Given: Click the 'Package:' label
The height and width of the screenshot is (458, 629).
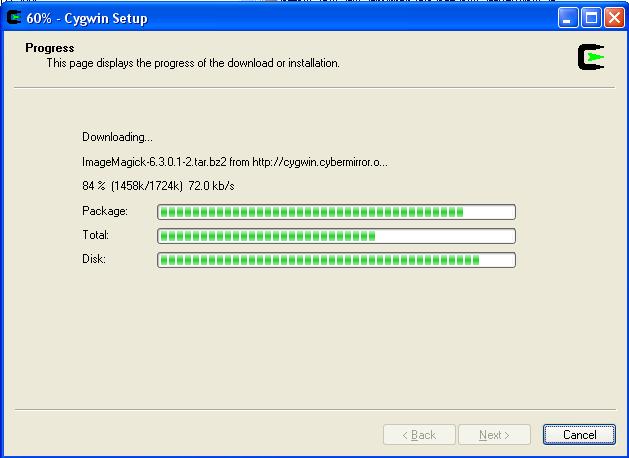Looking at the screenshot, I should click(105, 211).
